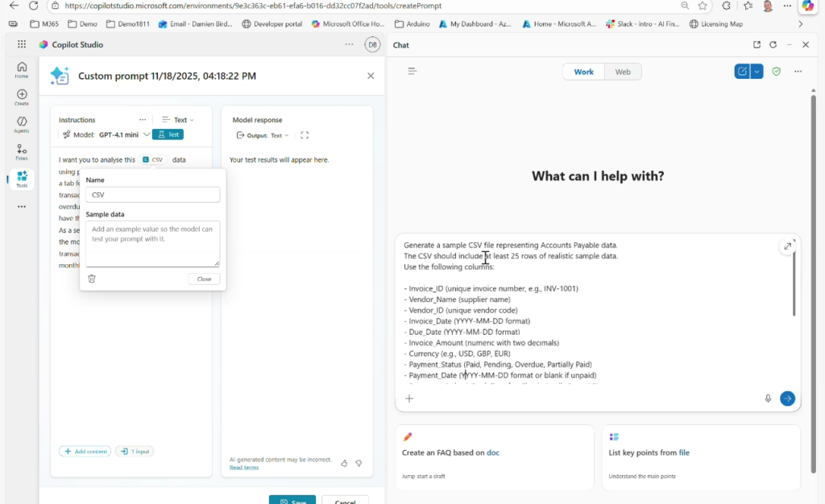Switch to the Web tab
Viewport: 825px width, 504px height.
click(x=623, y=72)
